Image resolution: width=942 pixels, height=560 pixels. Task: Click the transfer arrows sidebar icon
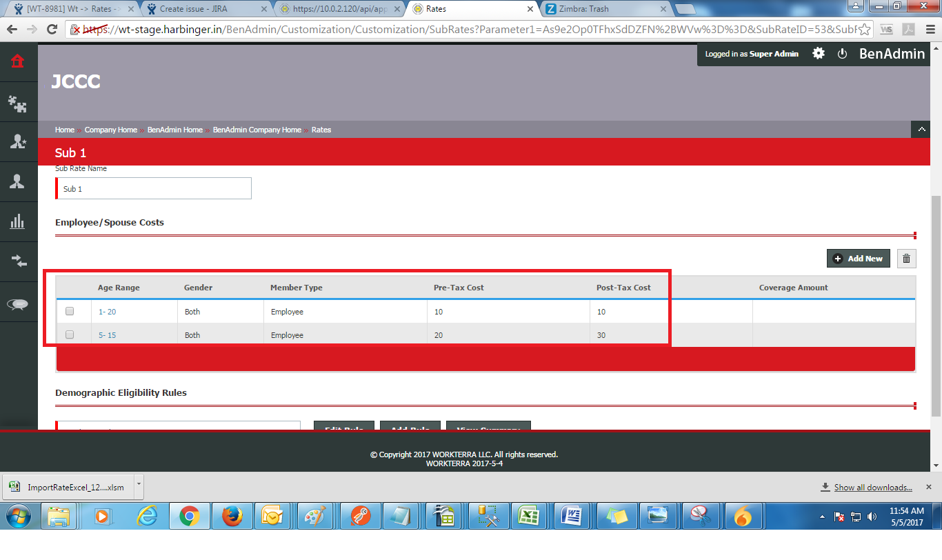(17, 261)
